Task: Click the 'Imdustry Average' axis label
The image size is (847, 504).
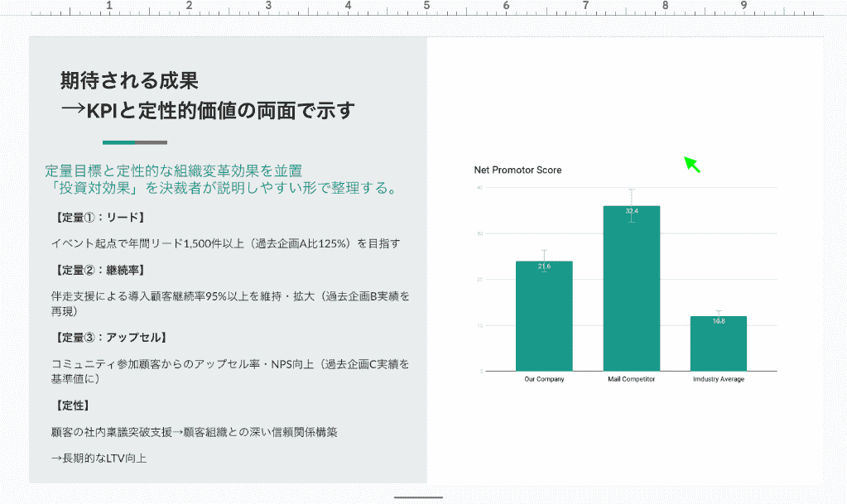Action: click(x=719, y=379)
